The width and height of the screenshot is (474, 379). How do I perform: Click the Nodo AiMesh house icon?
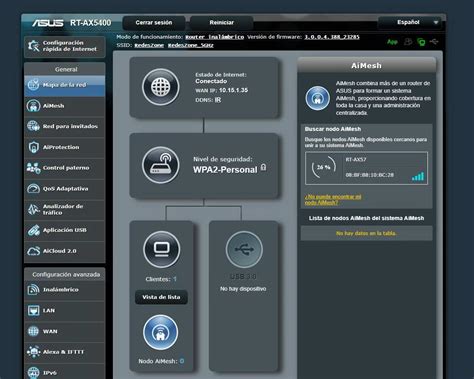click(160, 332)
